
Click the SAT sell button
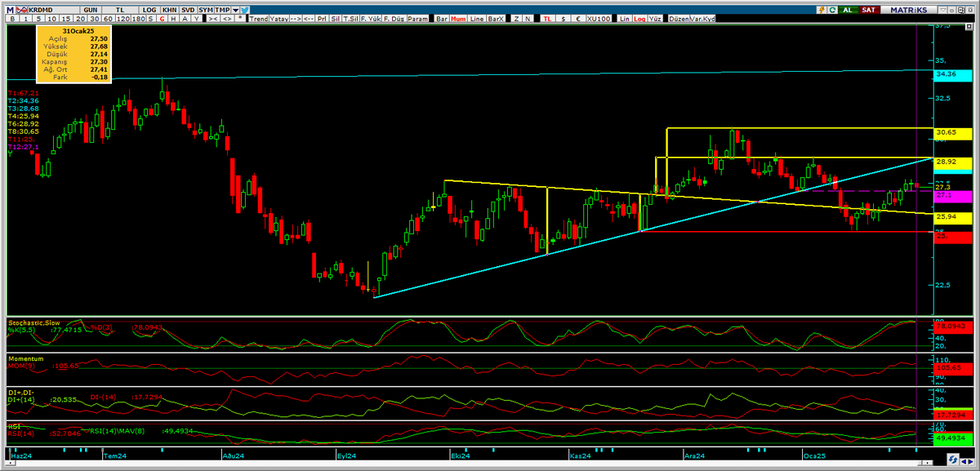(x=870, y=10)
